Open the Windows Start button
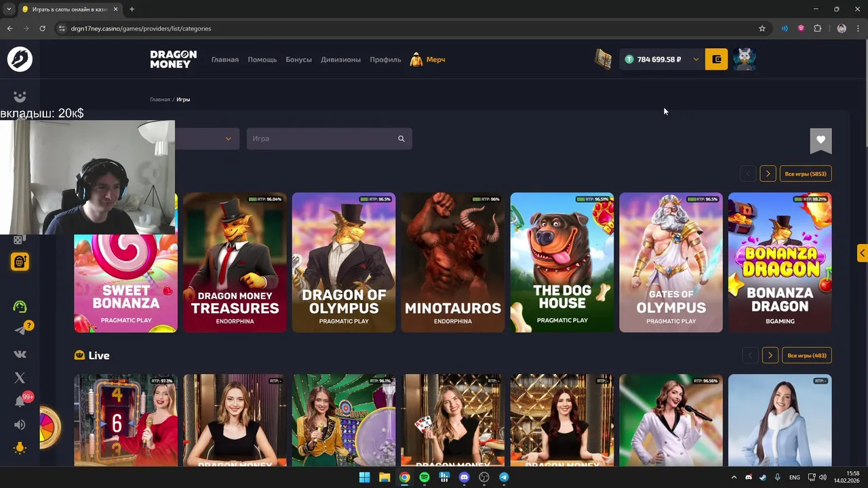This screenshot has width=868, height=488. (x=364, y=477)
